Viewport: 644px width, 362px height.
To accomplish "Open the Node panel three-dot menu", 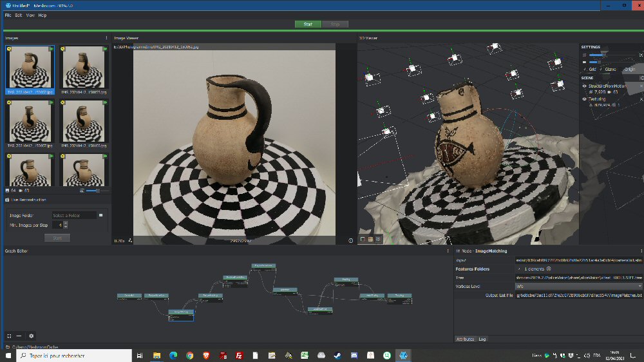I will (x=641, y=251).
